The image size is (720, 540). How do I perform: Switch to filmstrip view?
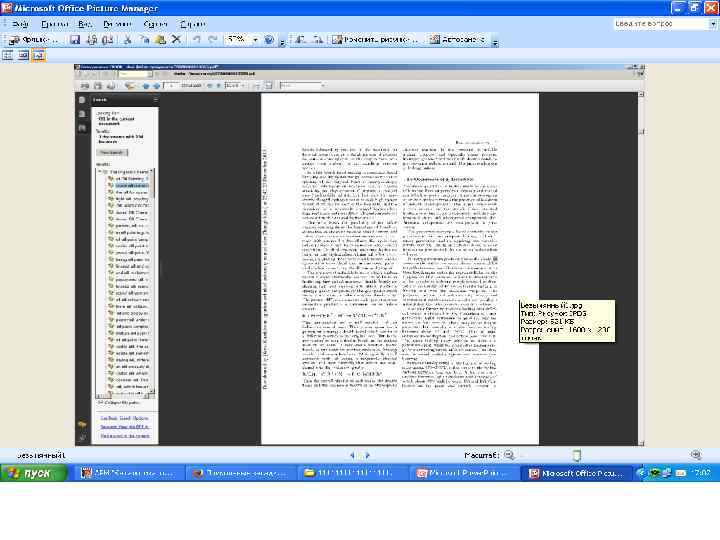[x=23, y=56]
